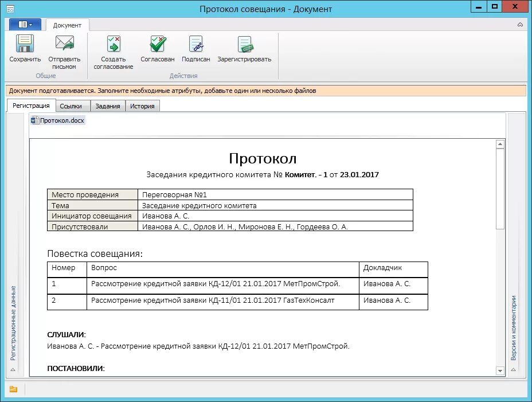
Task: Click the orange document status notification bar
Action: point(266,91)
